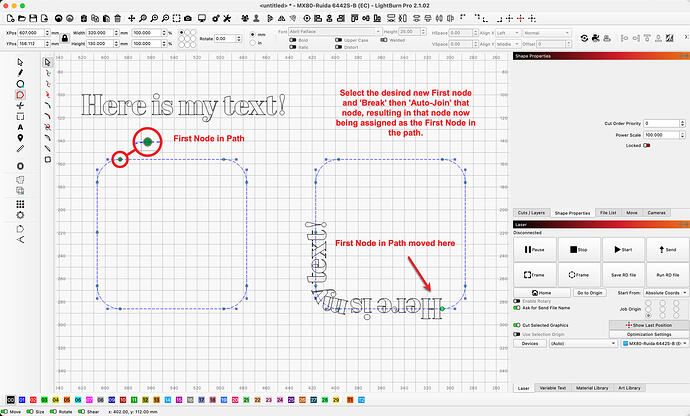The image size is (690, 416).
Task: Open the Align X dropdown
Action: click(508, 33)
